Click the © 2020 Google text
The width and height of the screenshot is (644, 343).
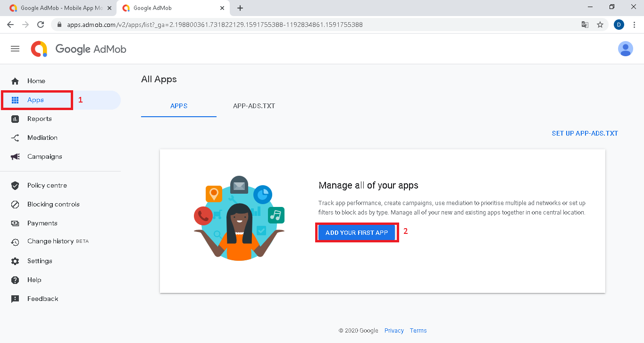[x=359, y=331]
